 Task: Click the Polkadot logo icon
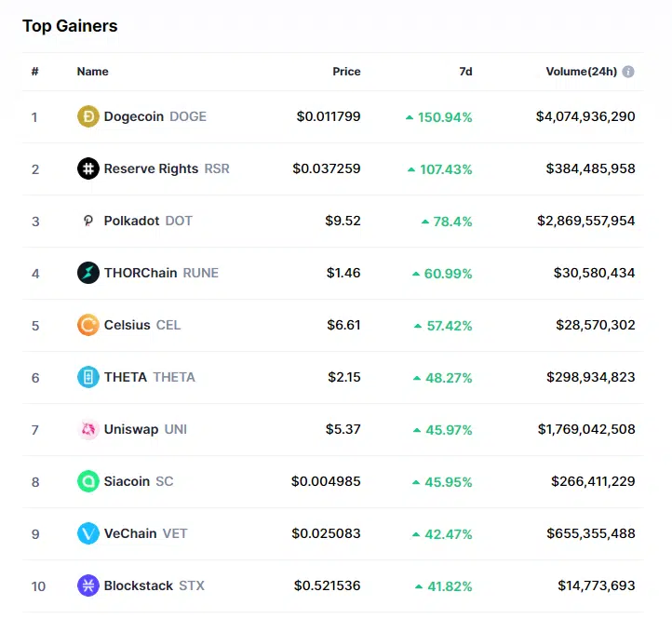87,221
